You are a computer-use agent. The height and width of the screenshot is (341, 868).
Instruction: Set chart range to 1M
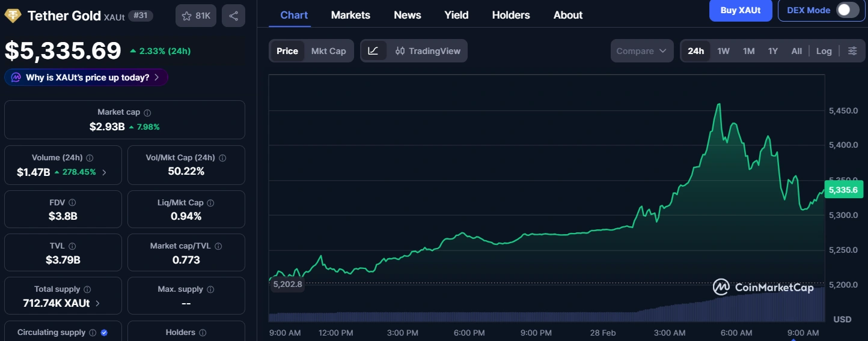749,51
